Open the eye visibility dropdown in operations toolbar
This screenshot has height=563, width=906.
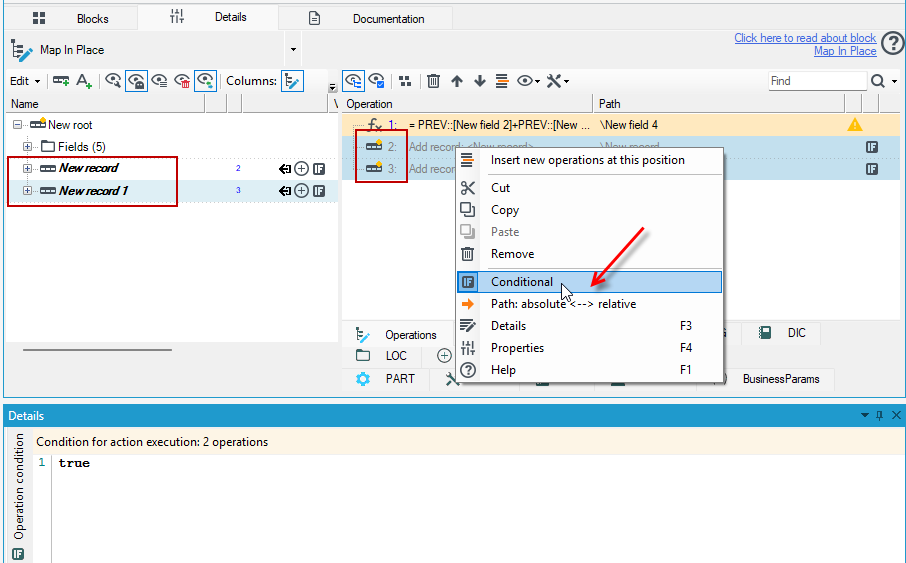click(x=528, y=81)
